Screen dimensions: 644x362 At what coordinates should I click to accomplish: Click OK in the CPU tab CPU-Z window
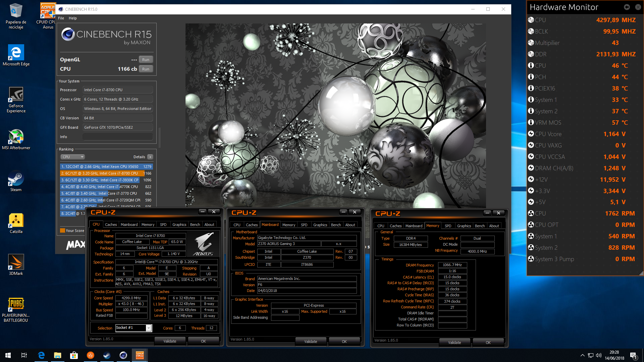203,341
